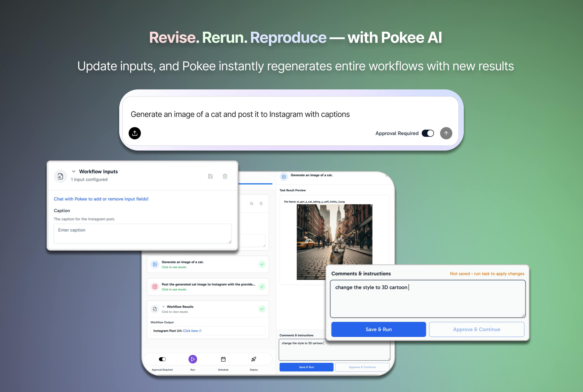Click the large Save & Run button

click(378, 329)
